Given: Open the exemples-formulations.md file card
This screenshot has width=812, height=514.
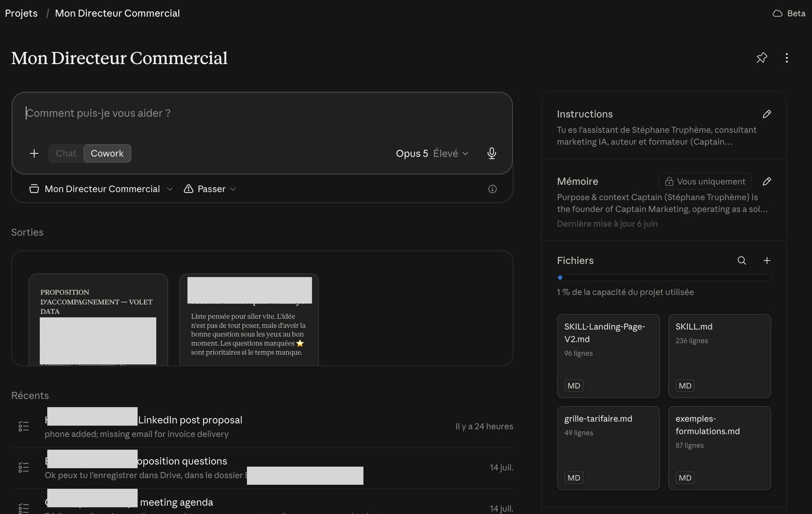Looking at the screenshot, I should (719, 448).
